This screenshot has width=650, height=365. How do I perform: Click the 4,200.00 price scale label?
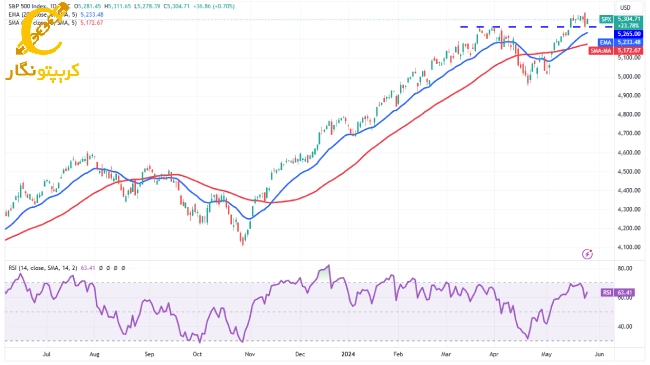point(629,228)
